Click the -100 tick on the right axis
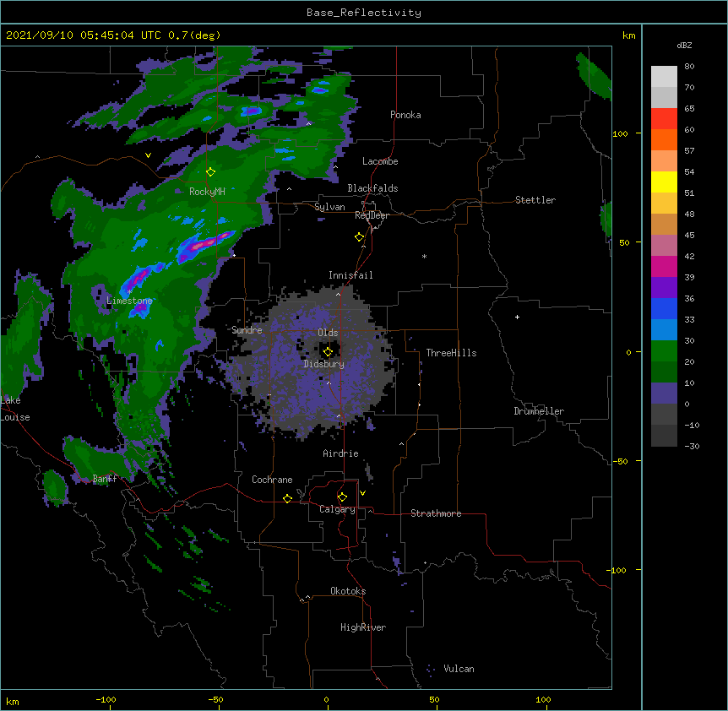 click(617, 570)
